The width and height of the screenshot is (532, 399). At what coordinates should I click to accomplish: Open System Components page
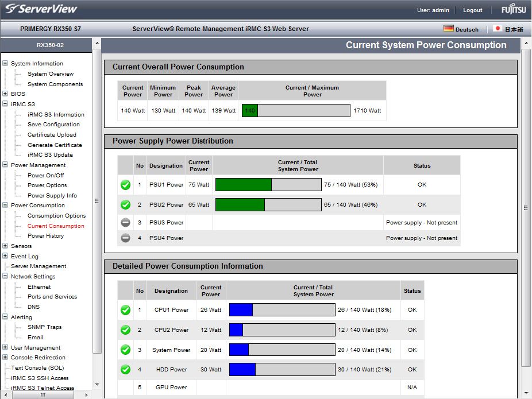[55, 84]
